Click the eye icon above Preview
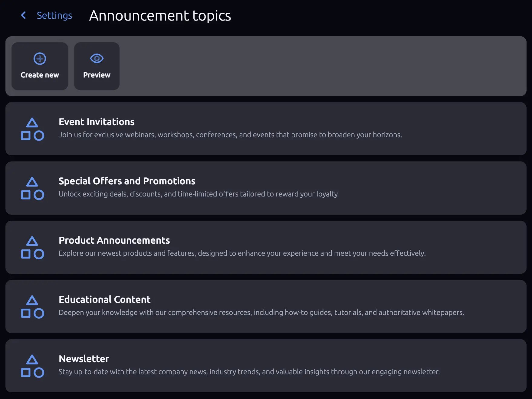 pyautogui.click(x=96, y=58)
